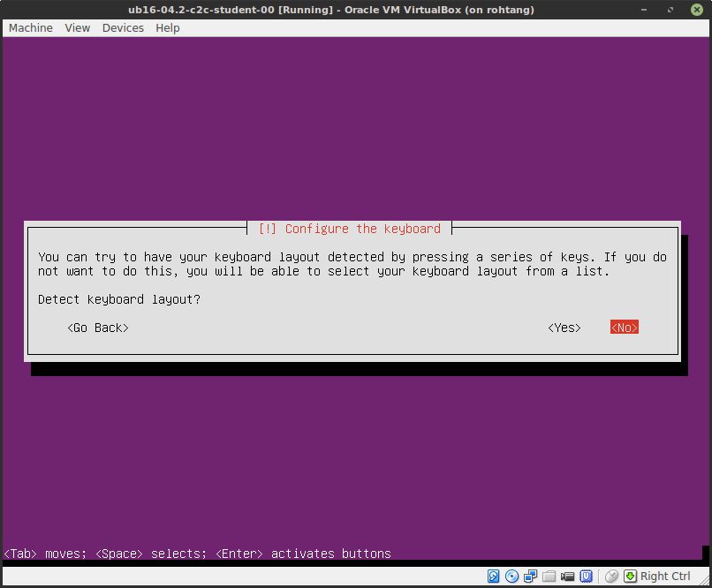Image resolution: width=712 pixels, height=588 pixels.
Task: Click the Configure the keyboard dialog title
Action: 353,229
